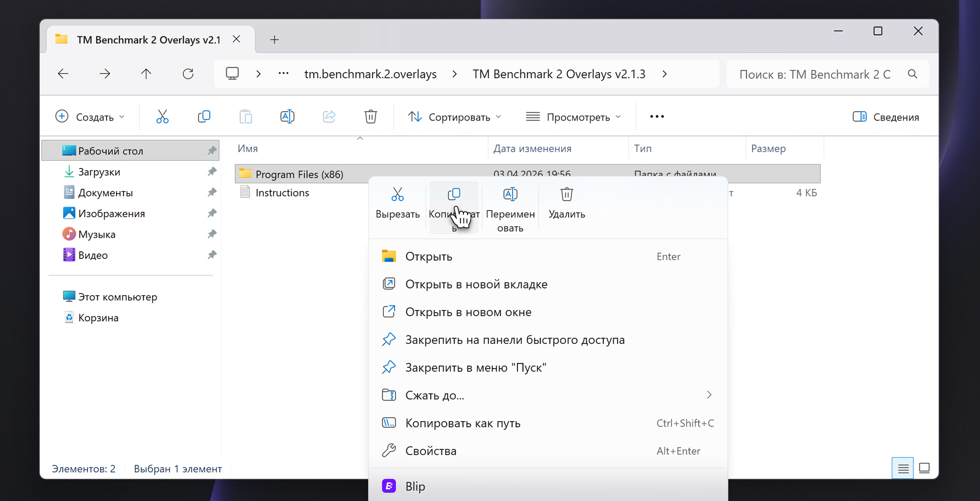Switch to details list view
This screenshot has width=980, height=501.
point(903,468)
